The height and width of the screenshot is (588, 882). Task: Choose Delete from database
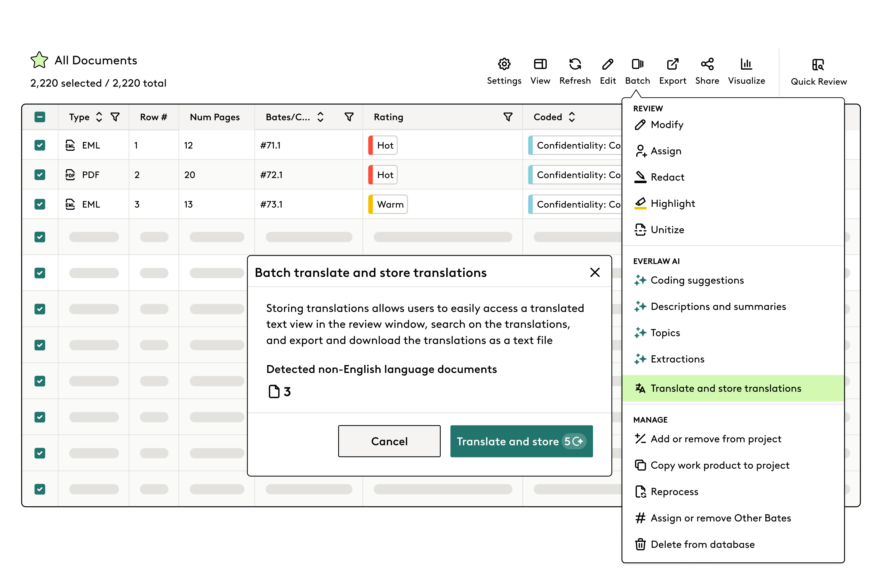[x=733, y=544]
